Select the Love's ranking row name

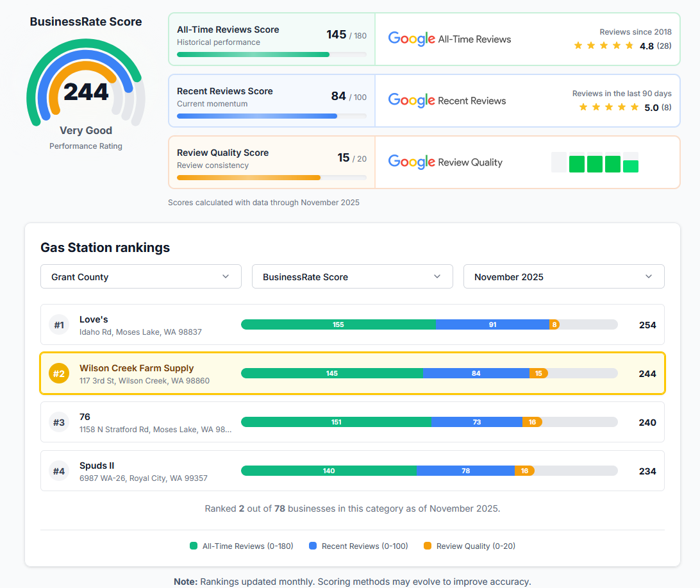click(x=94, y=319)
